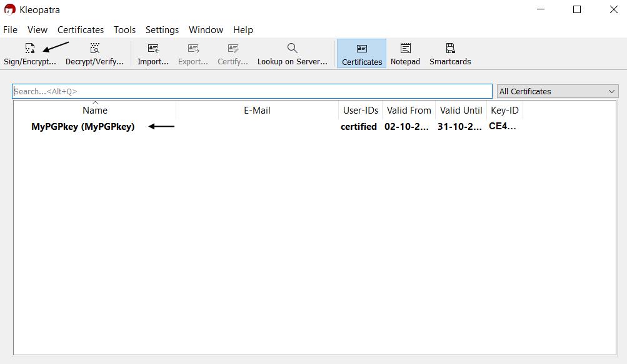Screen dimensions: 627x364
Task: Open the View menu
Action: (x=37, y=29)
